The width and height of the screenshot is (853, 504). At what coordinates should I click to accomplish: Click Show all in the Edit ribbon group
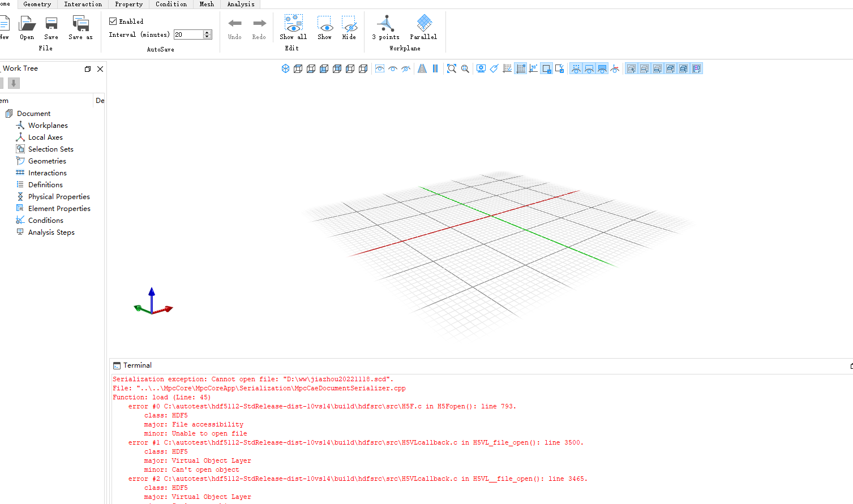pos(293,28)
